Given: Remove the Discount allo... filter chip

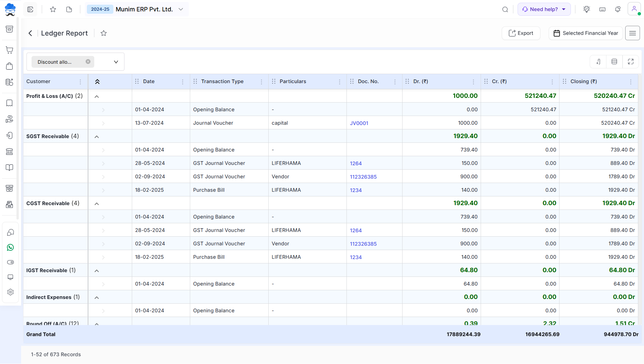Looking at the screenshot, I should click(88, 62).
